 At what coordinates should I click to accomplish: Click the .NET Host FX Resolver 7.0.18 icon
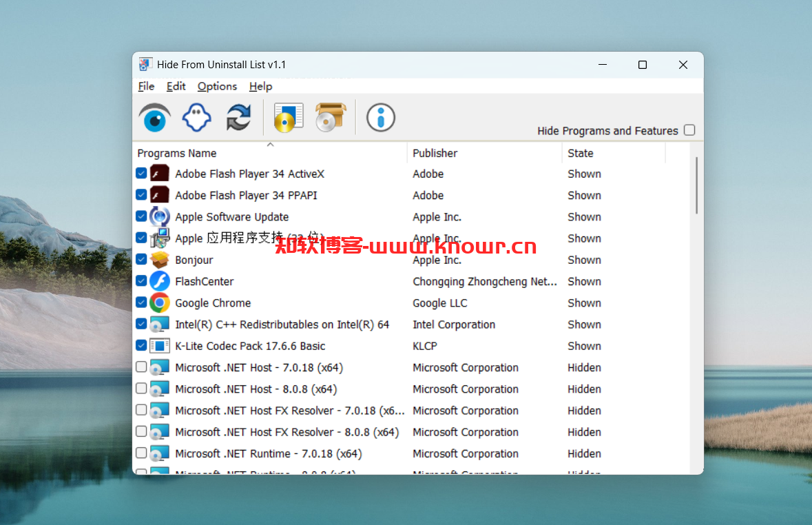160,411
